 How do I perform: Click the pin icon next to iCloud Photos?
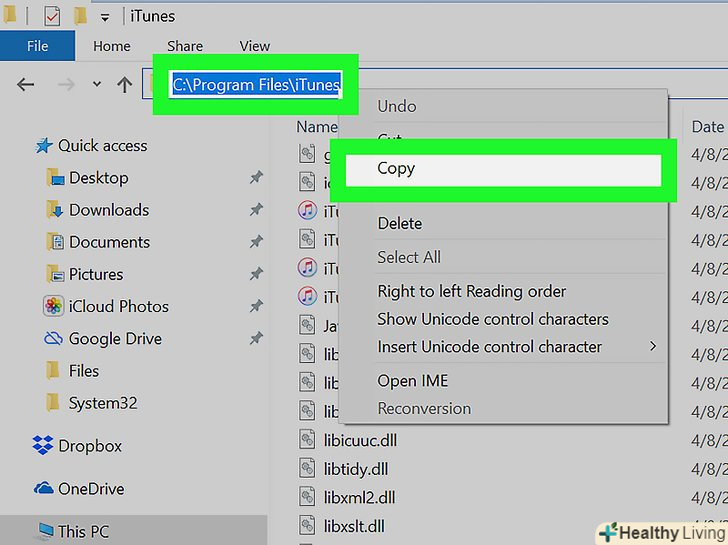(256, 306)
